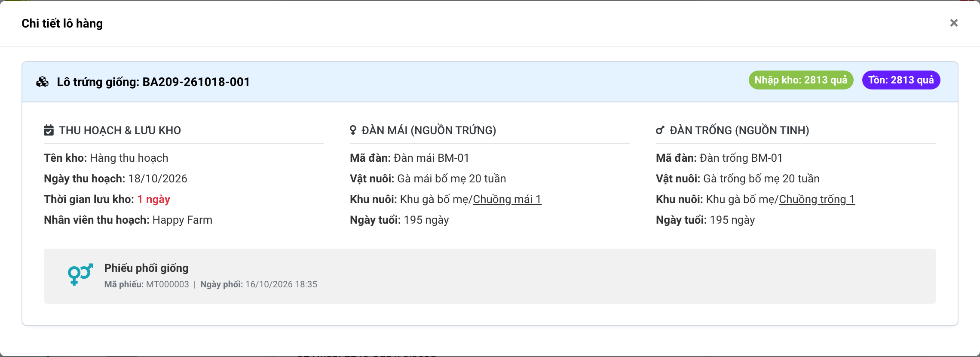This screenshot has height=357, width=980.
Task: Click flock code Đàn mái BM-01
Action: [x=431, y=158]
